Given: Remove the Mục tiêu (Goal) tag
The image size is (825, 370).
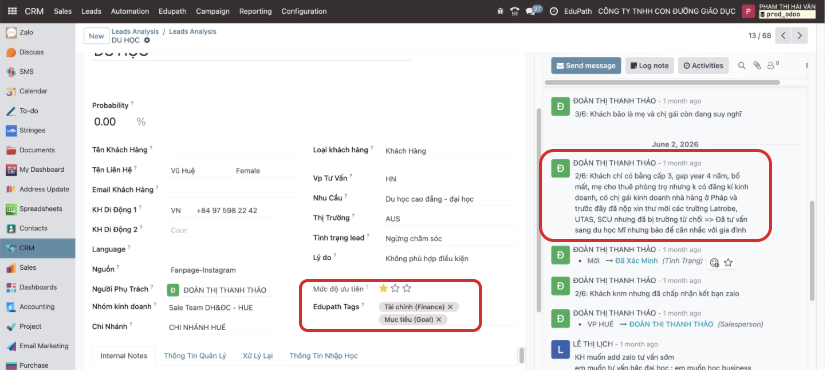Looking at the screenshot, I should [439, 319].
